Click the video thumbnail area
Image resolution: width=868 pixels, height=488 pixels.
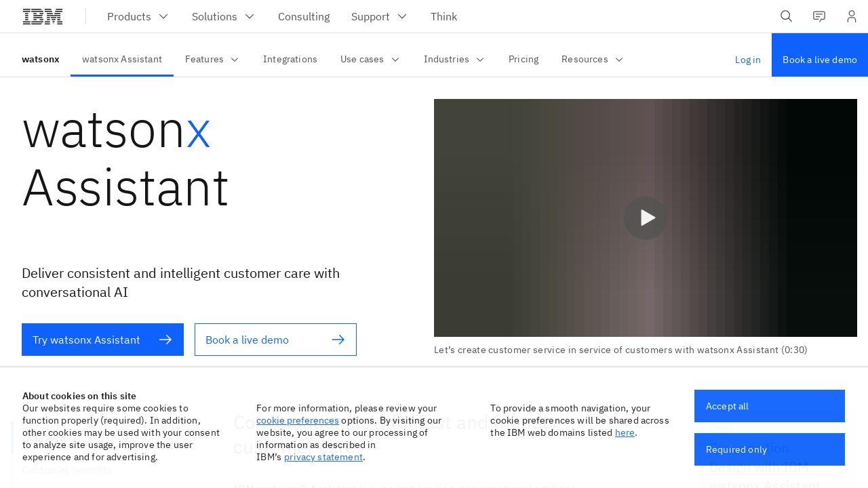click(x=646, y=218)
